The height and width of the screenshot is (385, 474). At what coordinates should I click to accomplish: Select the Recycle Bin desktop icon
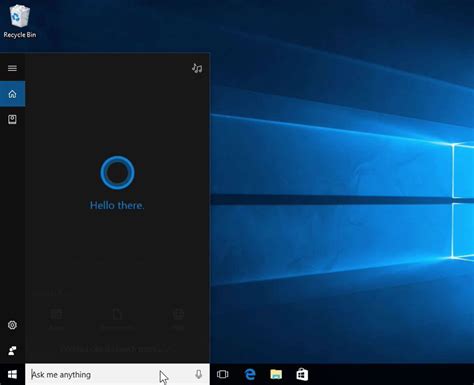click(x=20, y=21)
